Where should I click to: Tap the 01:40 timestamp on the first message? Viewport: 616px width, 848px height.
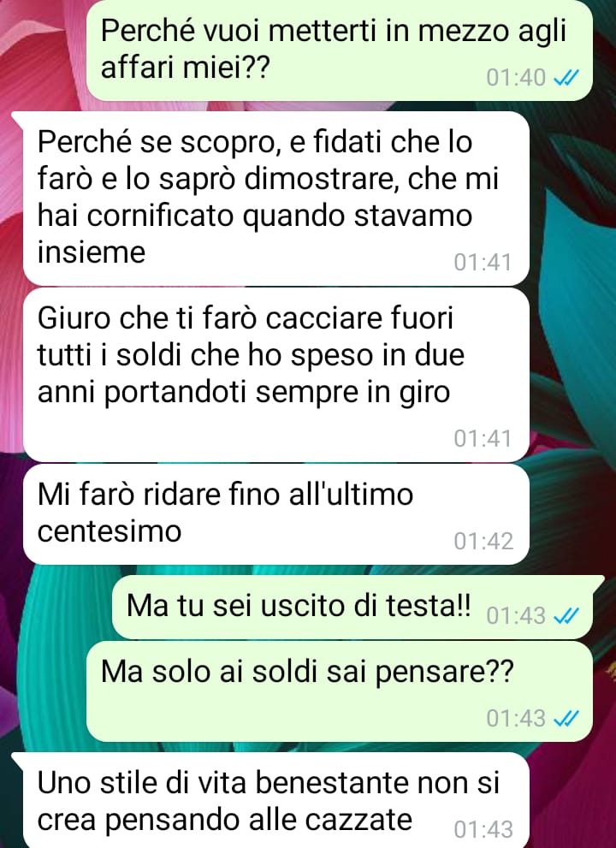pyautogui.click(x=516, y=79)
